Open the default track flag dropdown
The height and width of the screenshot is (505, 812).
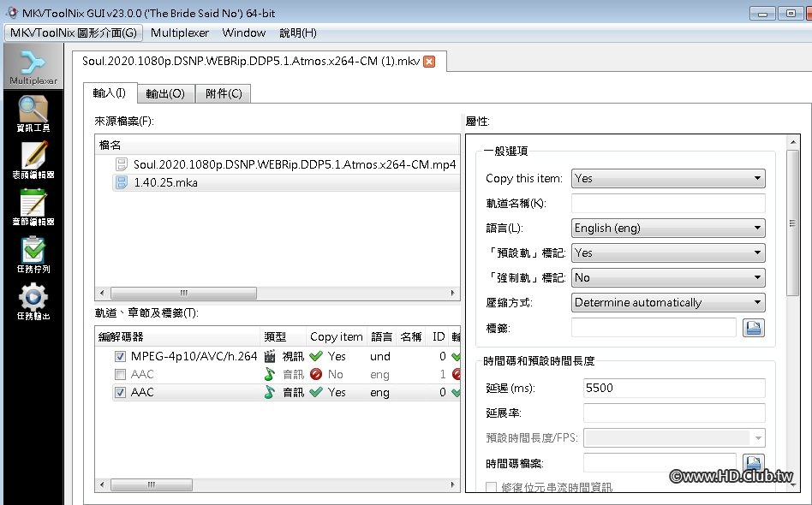(668, 253)
